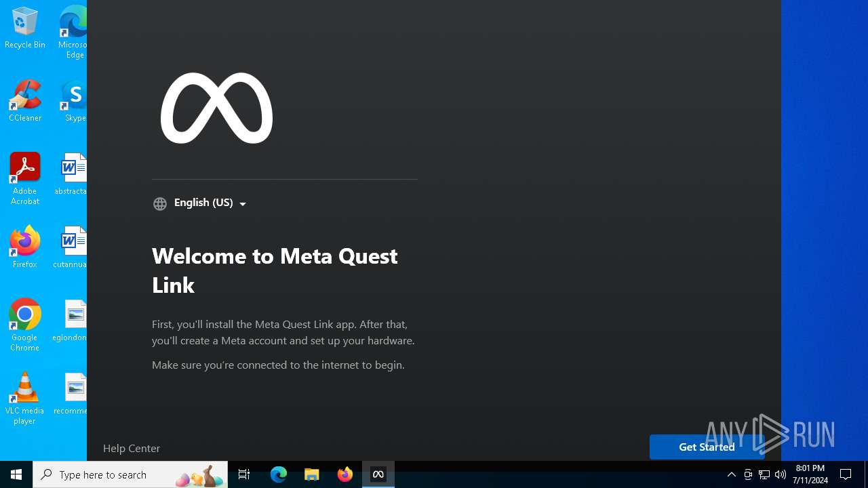
Task: Open the Adobe Acrobat desktop shortcut
Action: [25, 179]
